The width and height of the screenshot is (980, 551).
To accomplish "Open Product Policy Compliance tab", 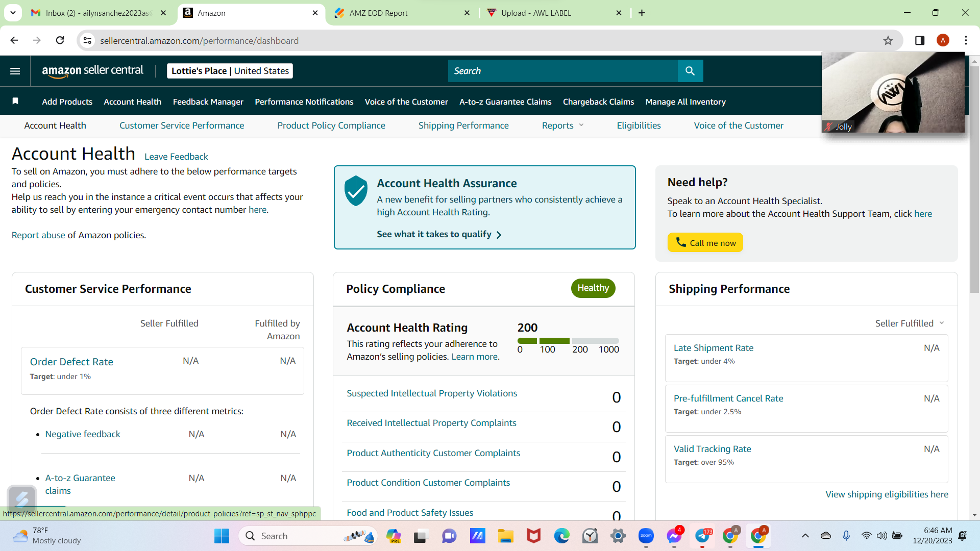I will [331, 126].
